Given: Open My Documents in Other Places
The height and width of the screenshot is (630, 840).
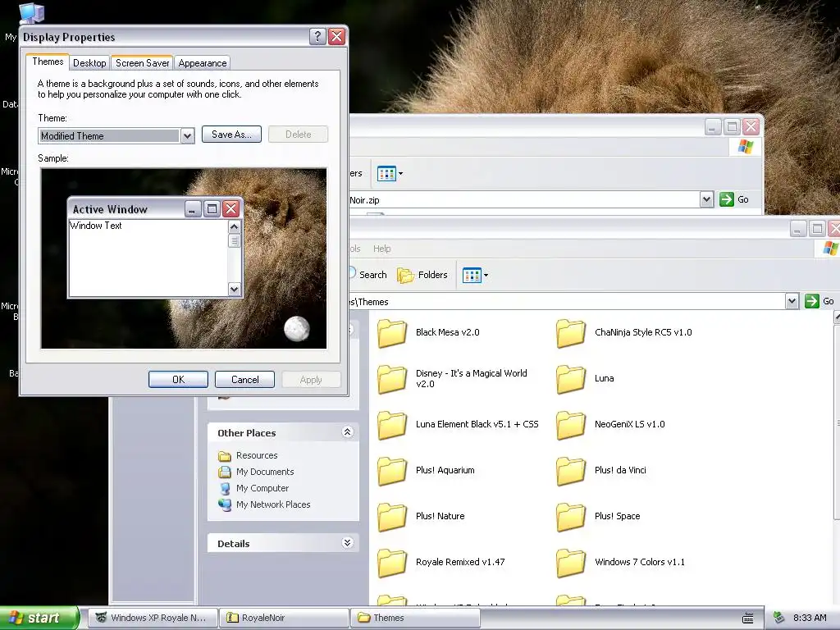Looking at the screenshot, I should (x=265, y=472).
